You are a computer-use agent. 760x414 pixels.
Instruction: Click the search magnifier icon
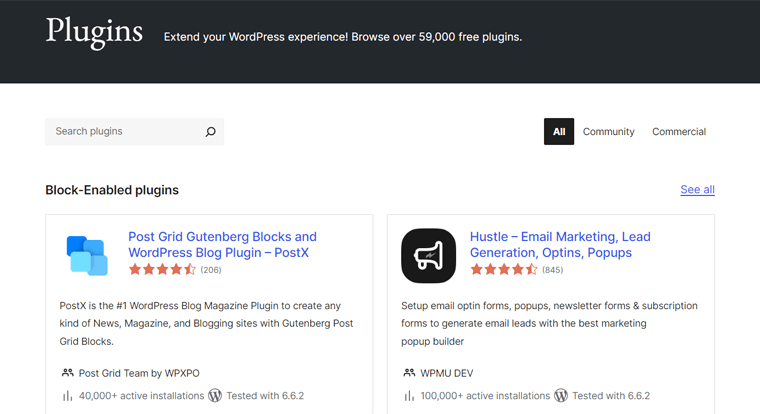coord(210,131)
